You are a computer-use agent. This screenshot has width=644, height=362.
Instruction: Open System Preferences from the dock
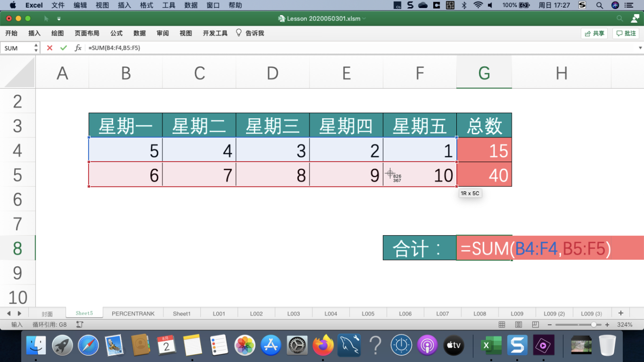(297, 345)
